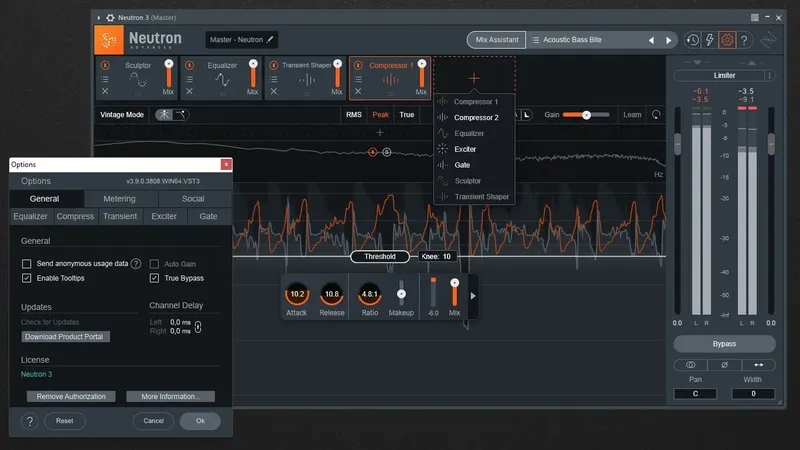Click the orange plus add-module slot

474,78
